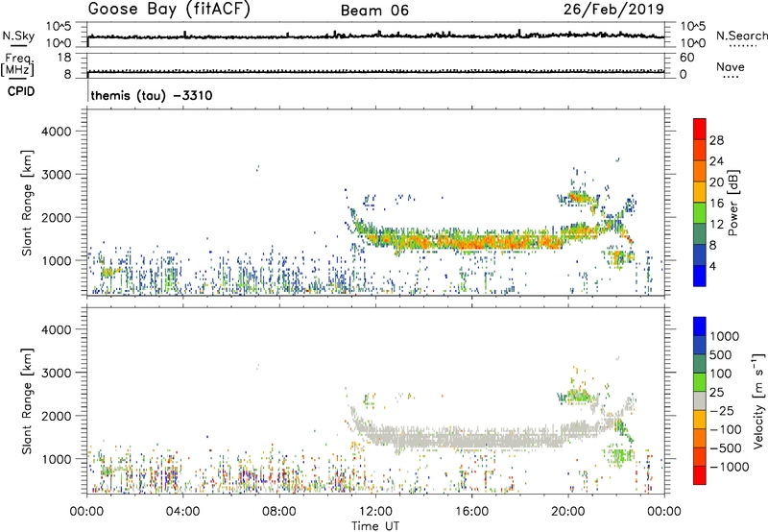Viewport: 768px width, 532px height.
Task: Click the red bottom segment of Velocity colorbar
Action: (x=700, y=475)
